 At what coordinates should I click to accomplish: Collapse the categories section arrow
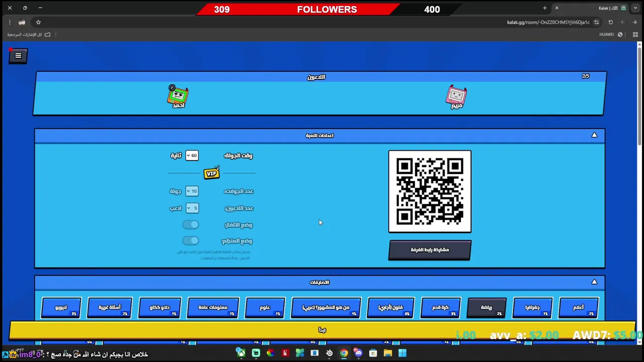point(594,282)
